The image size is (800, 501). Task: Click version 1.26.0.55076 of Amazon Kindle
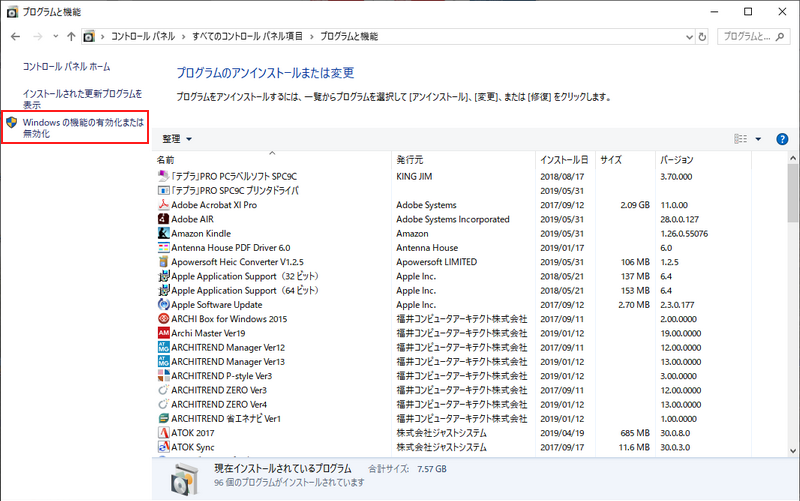[684, 234]
